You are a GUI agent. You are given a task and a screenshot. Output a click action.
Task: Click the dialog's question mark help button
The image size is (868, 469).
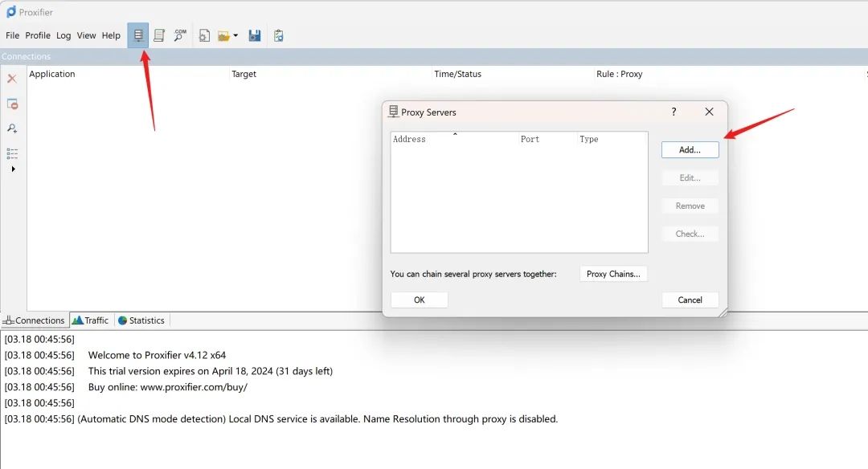tap(674, 112)
